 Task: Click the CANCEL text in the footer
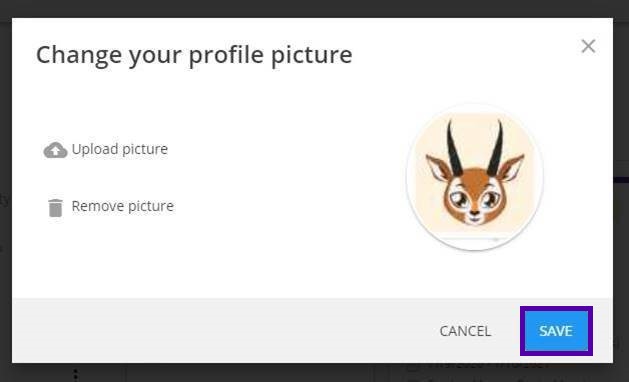coord(465,331)
